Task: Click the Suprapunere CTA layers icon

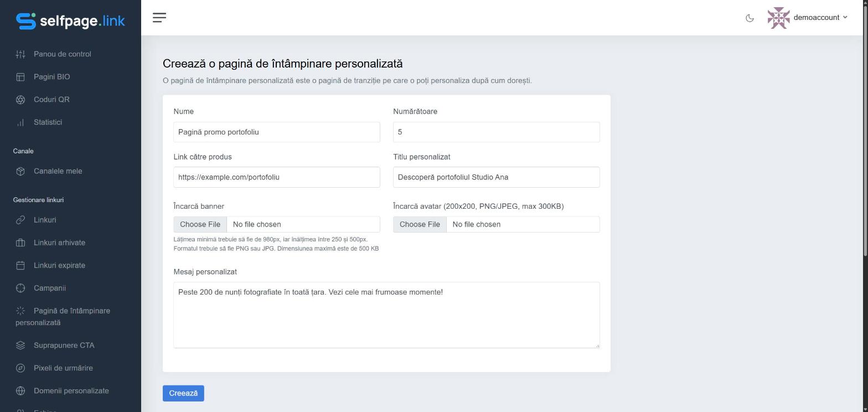Action: (x=20, y=346)
